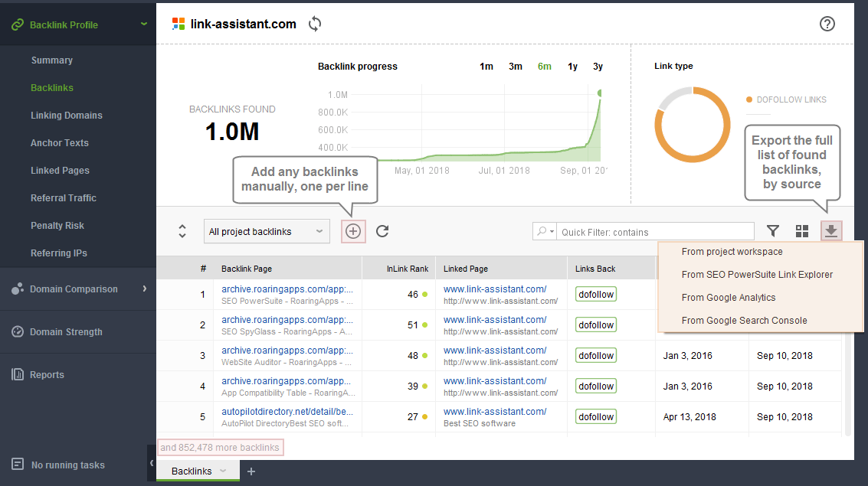
Task: Click the Backlink Profile chain icon
Action: tap(18, 24)
